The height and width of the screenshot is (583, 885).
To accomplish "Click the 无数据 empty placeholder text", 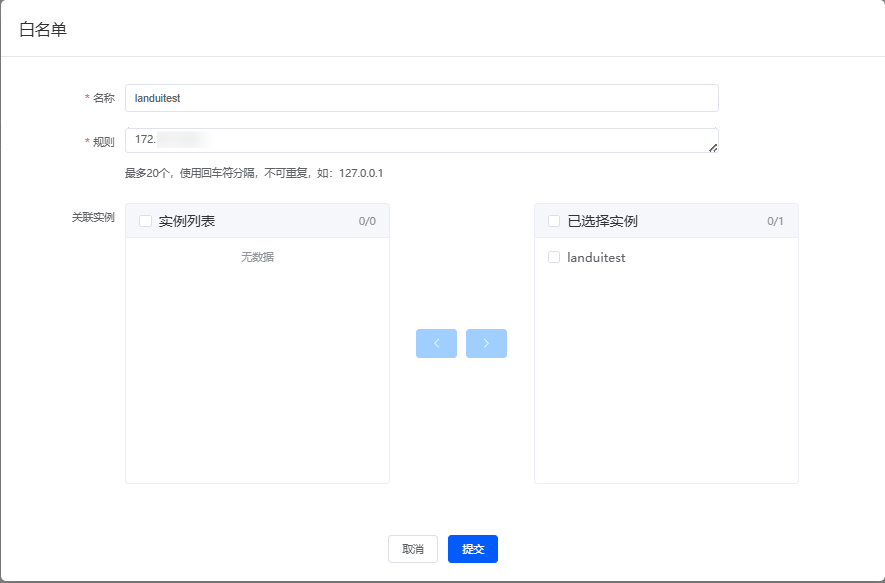I will pos(257,257).
